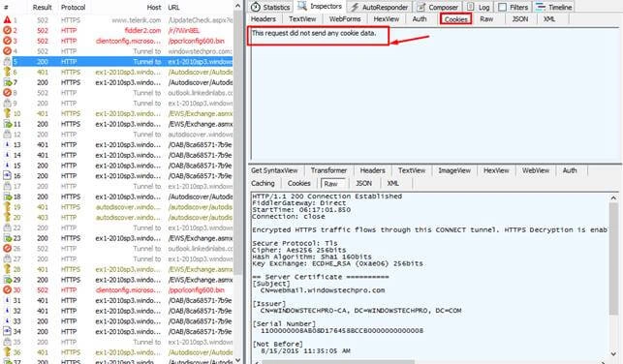Sort sessions by Protocol column header
The width and height of the screenshot is (623, 364).
[73, 7]
